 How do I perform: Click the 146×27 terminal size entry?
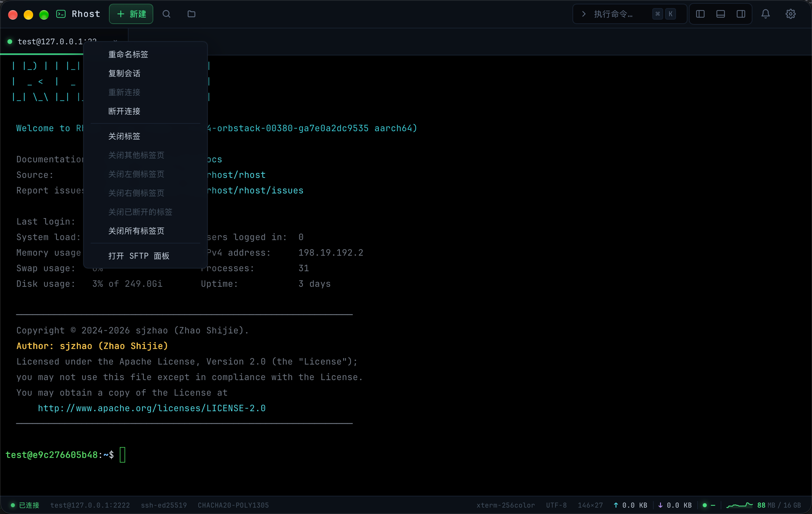click(590, 505)
